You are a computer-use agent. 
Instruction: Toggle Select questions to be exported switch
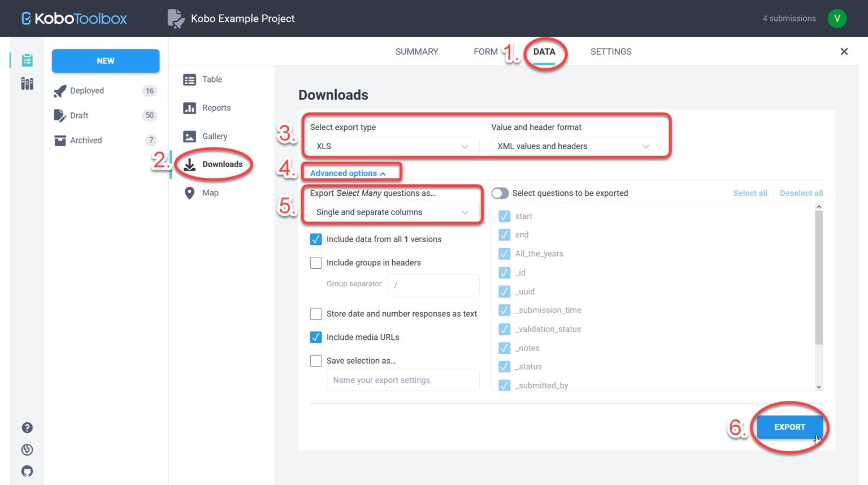coord(500,193)
